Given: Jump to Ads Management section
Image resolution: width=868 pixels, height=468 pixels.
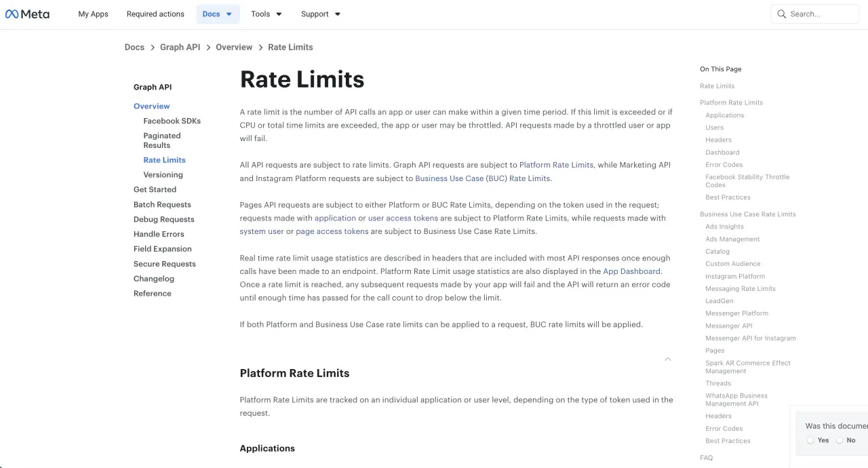Looking at the screenshot, I should click(732, 239).
